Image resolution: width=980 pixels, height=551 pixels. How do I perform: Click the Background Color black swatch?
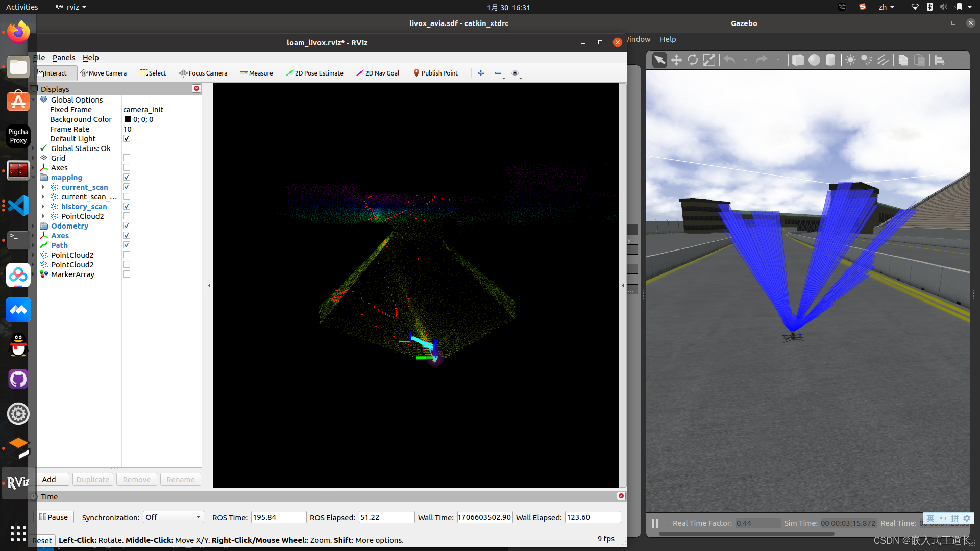[x=128, y=119]
